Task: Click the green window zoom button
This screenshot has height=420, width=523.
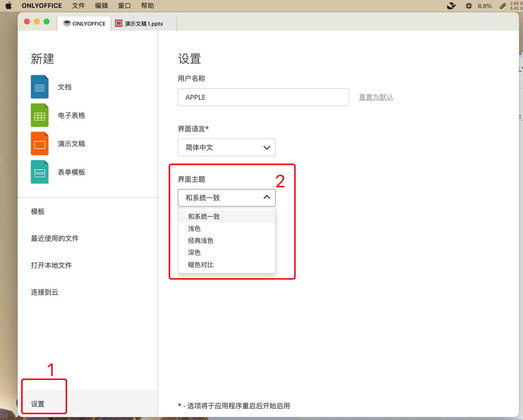Action: [47, 22]
